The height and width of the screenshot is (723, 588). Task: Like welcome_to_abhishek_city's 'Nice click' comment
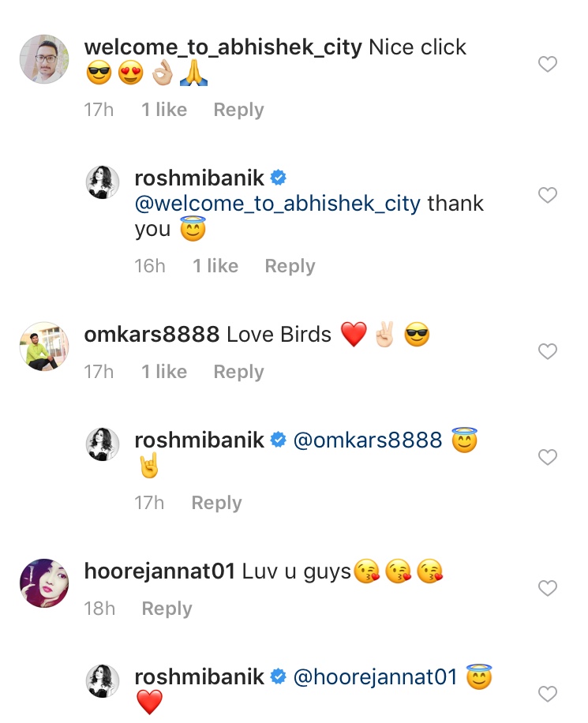(x=548, y=65)
